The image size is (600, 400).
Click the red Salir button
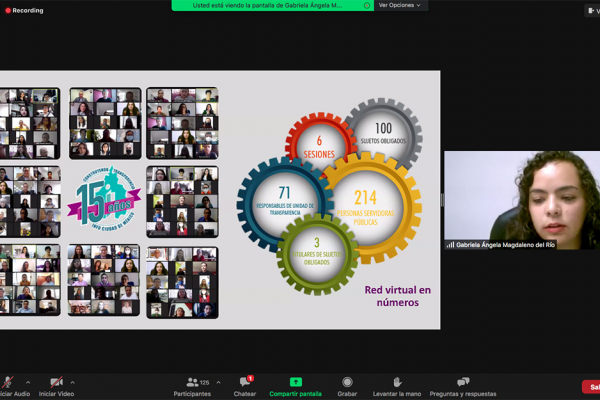tap(592, 387)
